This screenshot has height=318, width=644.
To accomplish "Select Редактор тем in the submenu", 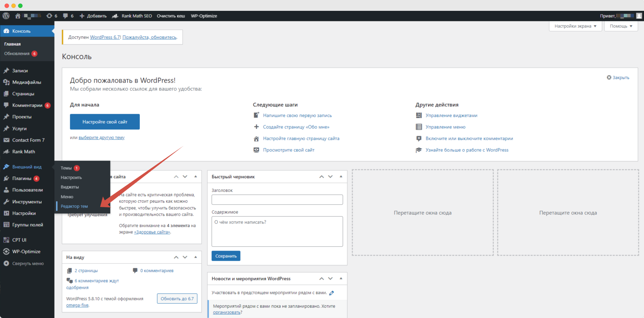I will [x=74, y=206].
